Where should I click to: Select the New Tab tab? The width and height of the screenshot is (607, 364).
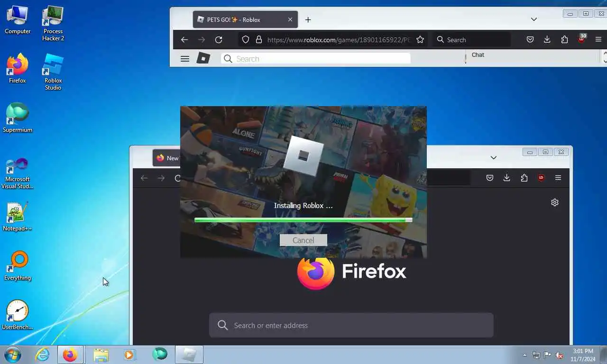[x=166, y=158]
